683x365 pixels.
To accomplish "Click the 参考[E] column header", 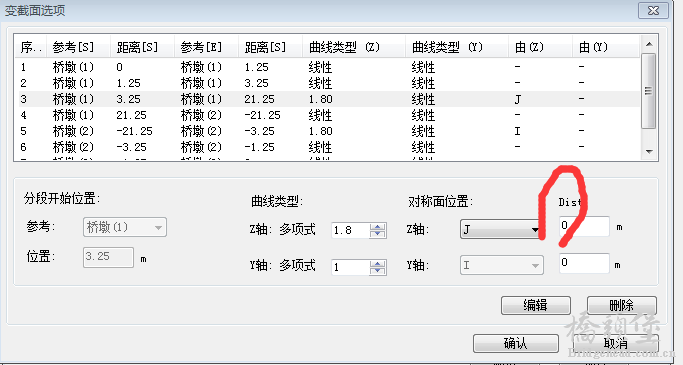I will click(206, 47).
